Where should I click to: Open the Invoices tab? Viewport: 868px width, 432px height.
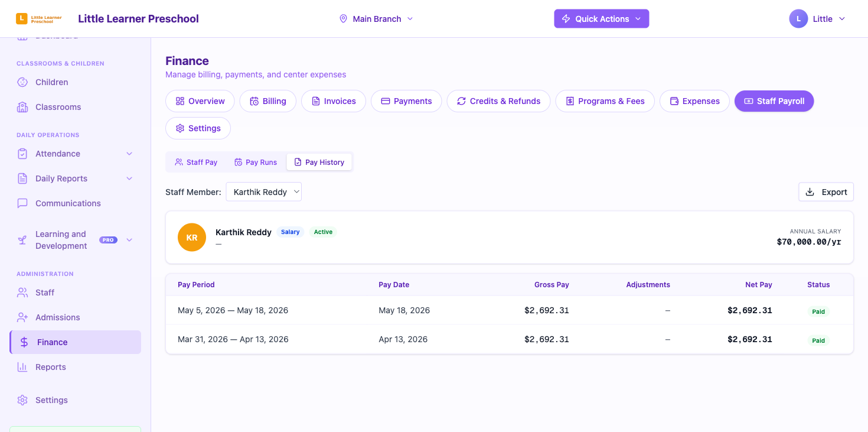tap(334, 101)
